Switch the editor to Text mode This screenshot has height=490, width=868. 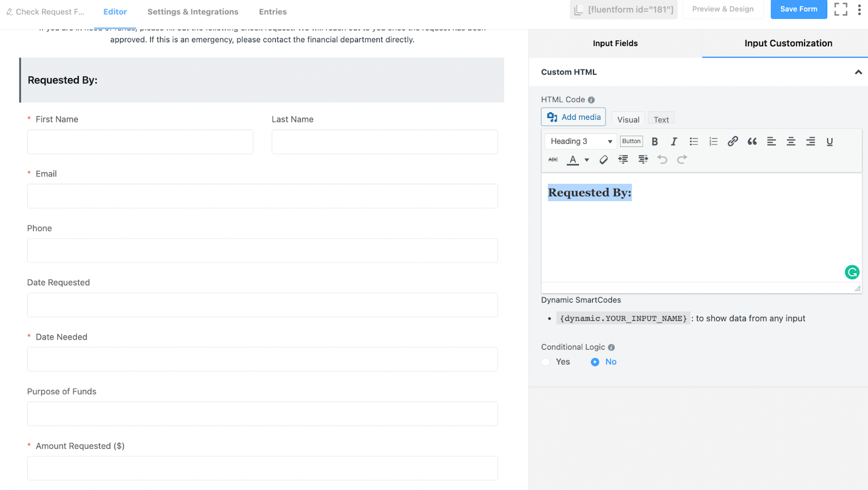click(661, 119)
